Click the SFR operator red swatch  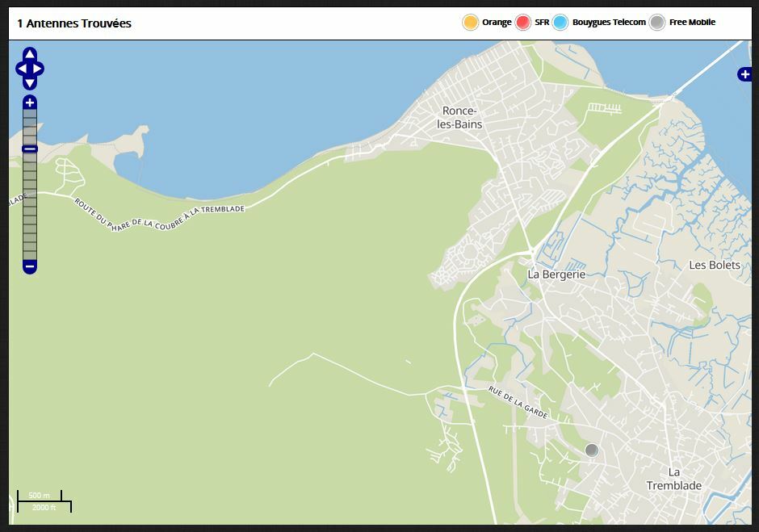(522, 23)
